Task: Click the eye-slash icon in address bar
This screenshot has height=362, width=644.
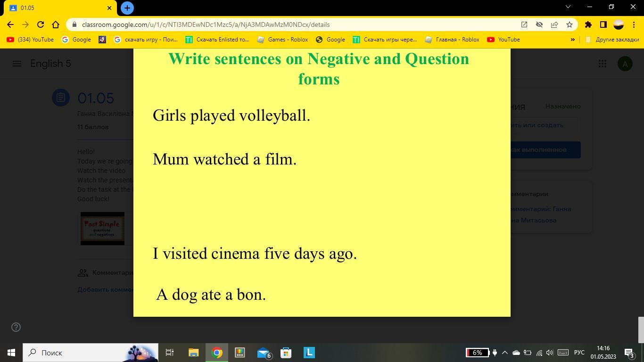Action: point(539,25)
